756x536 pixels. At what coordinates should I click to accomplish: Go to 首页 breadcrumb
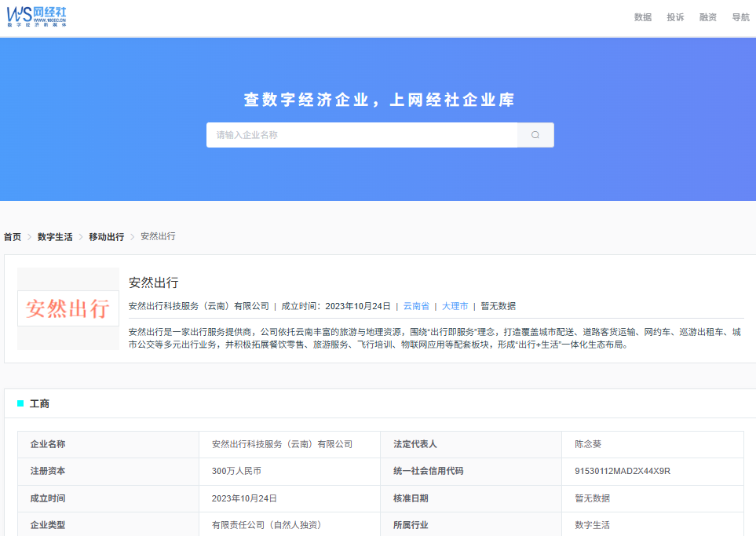(x=13, y=237)
